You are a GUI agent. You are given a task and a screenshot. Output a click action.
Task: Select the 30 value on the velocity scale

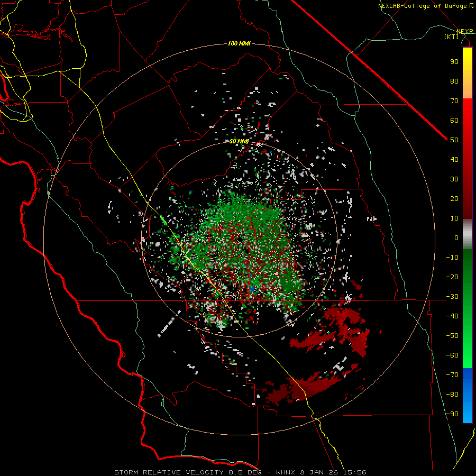454,179
